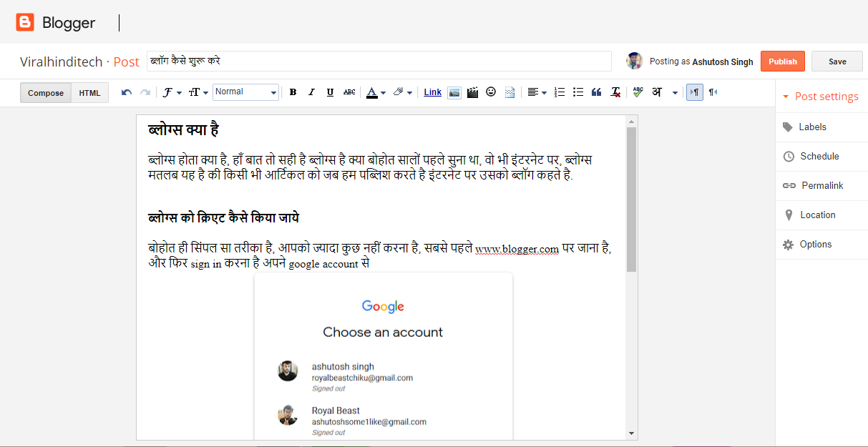Image resolution: width=868 pixels, height=447 pixels.
Task: Click the Location pin icon
Action: (x=789, y=215)
